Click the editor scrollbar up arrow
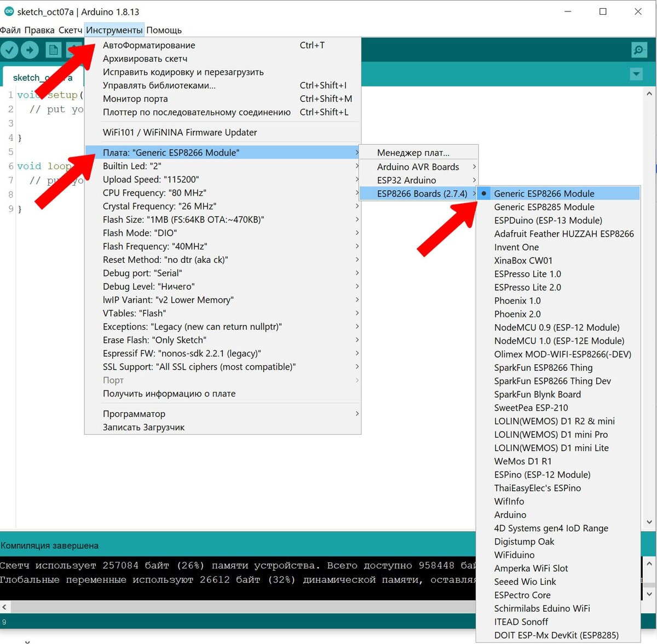657x644 pixels. coord(649,93)
